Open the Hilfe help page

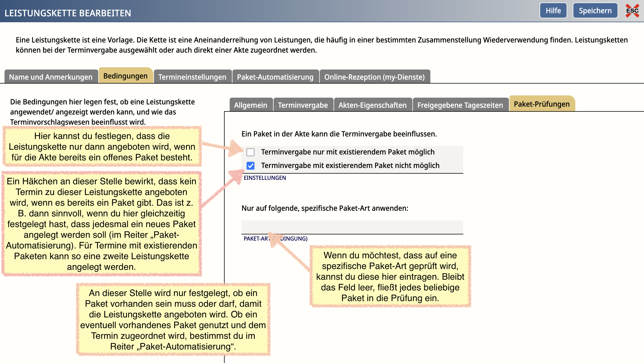click(553, 11)
